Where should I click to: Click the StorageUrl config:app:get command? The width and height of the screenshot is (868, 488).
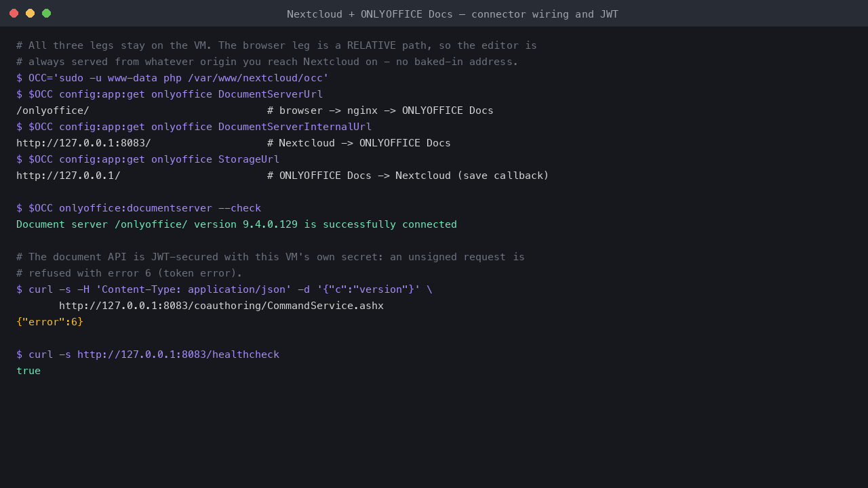point(148,159)
